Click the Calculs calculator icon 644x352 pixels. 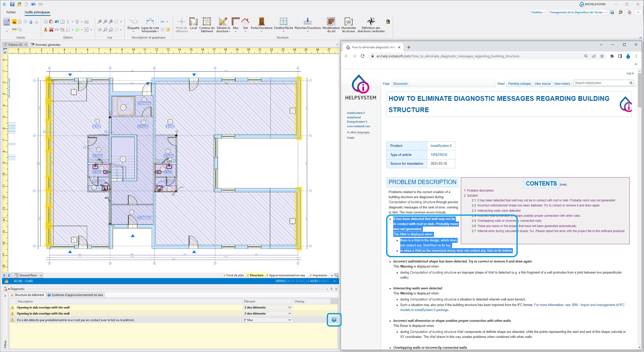coord(7,22)
